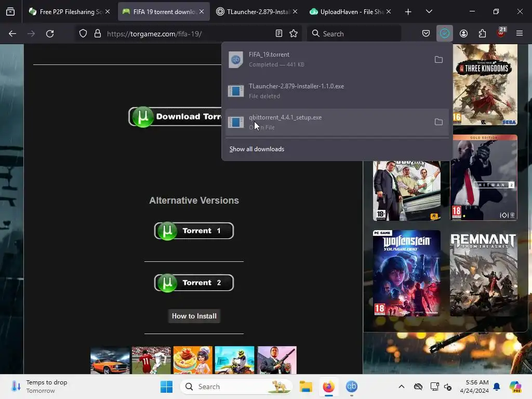
Task: Open the Remnant From the Ashes cover
Action: tap(484, 273)
